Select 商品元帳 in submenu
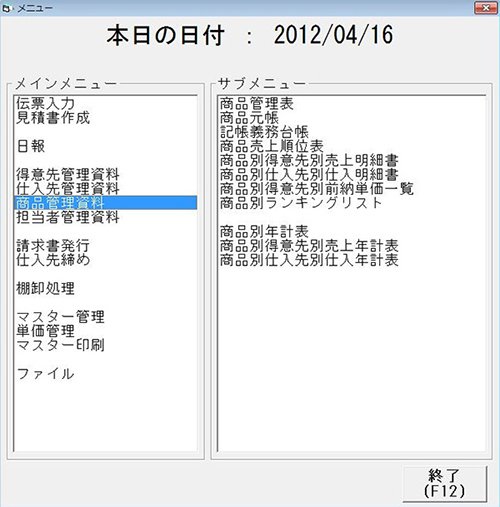Image resolution: width=500 pixels, height=507 pixels. (352, 118)
